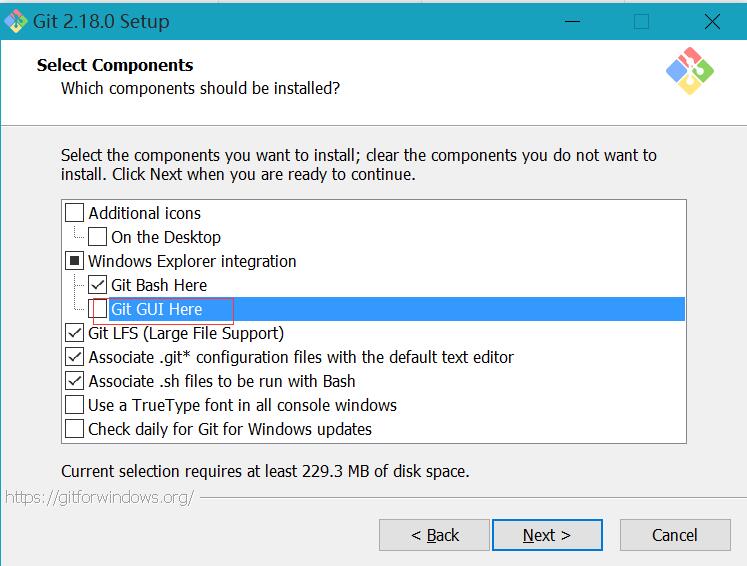
Task: Minimize the Git Setup window
Action: pos(571,21)
